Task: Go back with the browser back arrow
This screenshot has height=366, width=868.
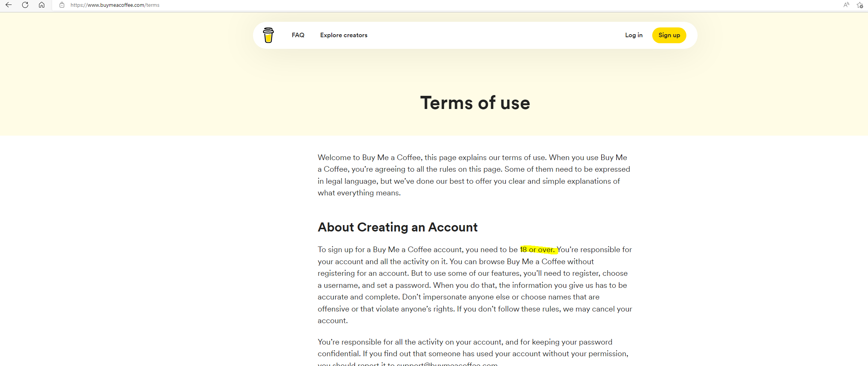Action: coord(8,5)
